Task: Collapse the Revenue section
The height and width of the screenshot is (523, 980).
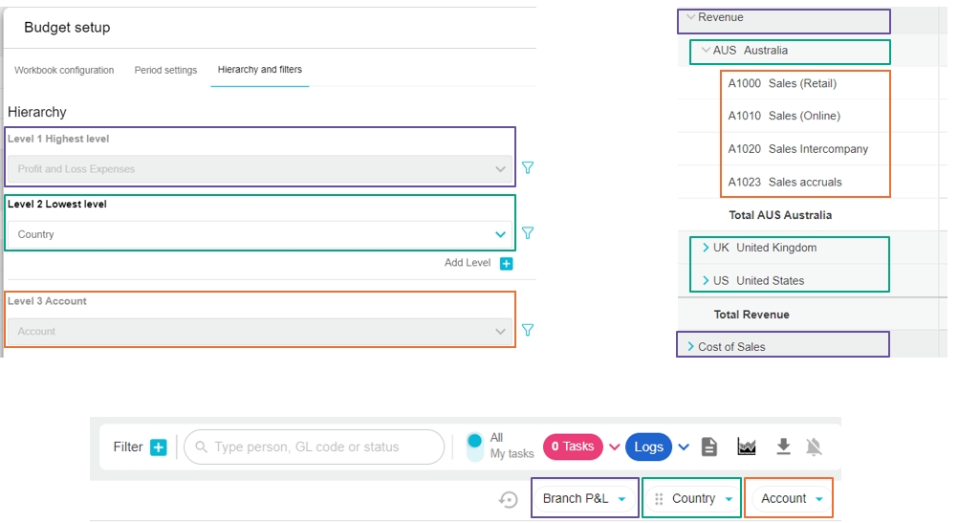Action: click(x=690, y=17)
